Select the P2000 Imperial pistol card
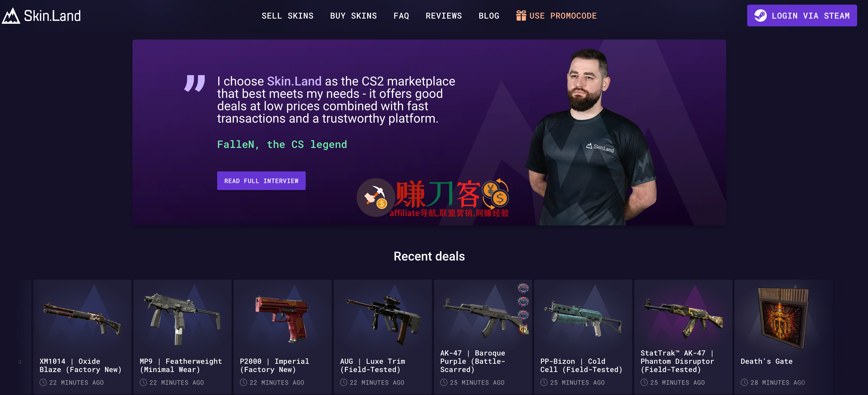The width and height of the screenshot is (868, 395). click(x=282, y=336)
